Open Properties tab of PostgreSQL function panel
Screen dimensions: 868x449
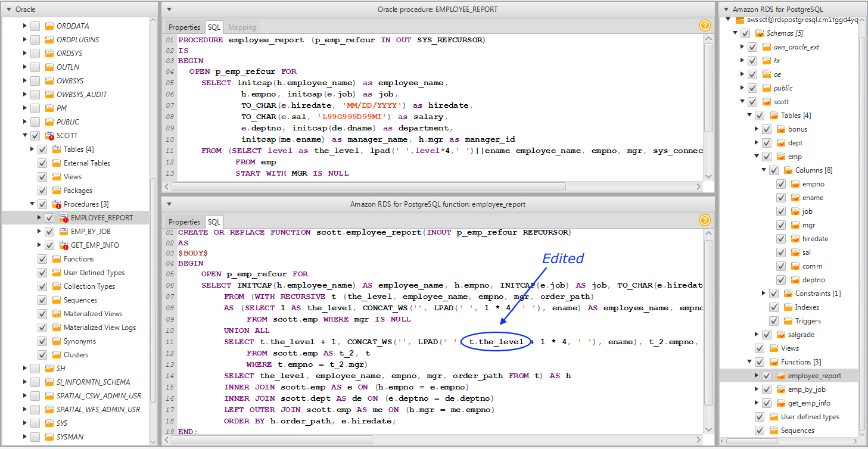click(184, 222)
